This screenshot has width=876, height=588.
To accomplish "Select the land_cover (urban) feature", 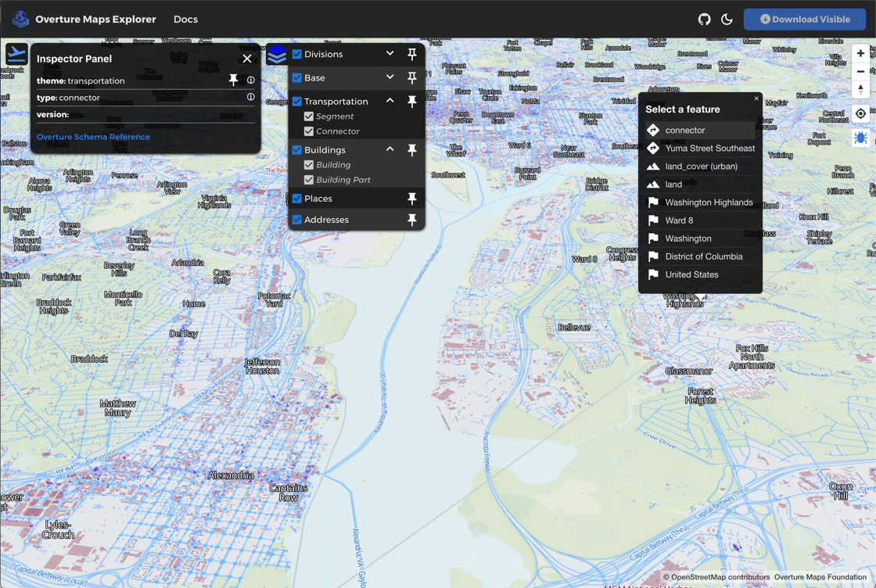I will coord(700,167).
